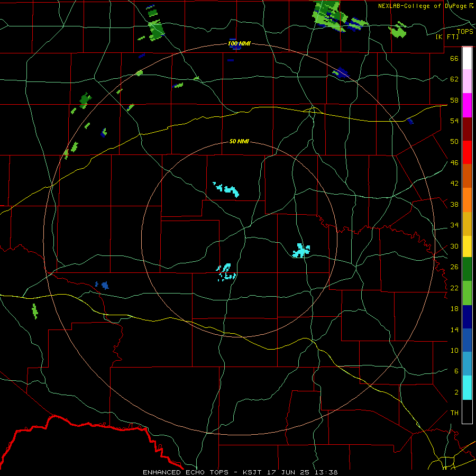Click the 54 legend value

pos(454,121)
